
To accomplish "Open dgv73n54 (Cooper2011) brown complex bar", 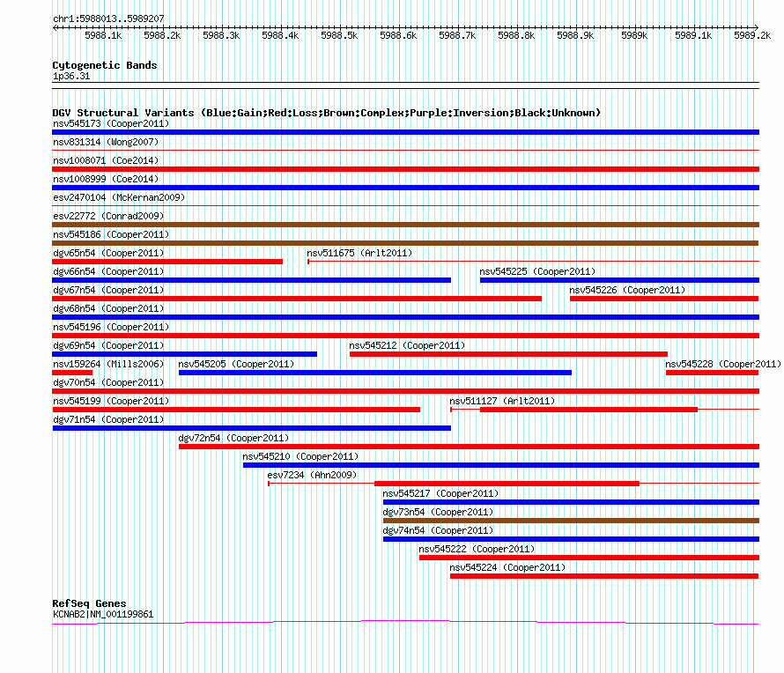I will click(x=571, y=521).
